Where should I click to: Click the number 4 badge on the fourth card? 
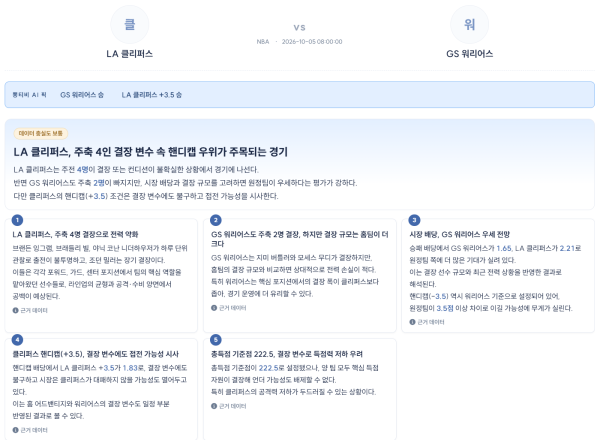(x=17, y=340)
